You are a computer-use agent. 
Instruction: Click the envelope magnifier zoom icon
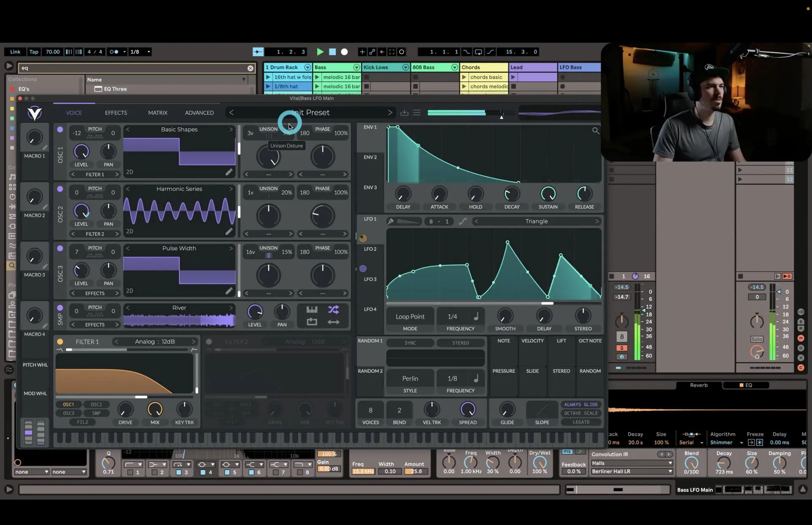click(x=595, y=131)
